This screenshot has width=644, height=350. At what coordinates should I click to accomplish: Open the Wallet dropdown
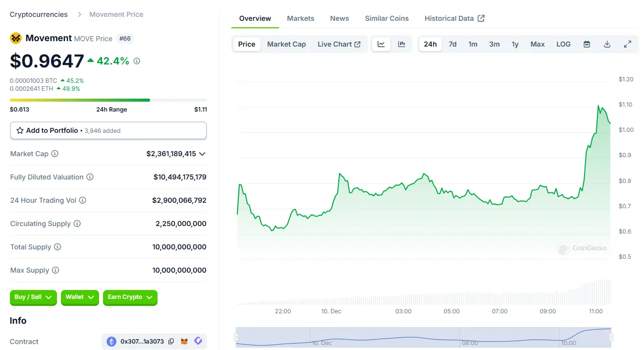(80, 297)
